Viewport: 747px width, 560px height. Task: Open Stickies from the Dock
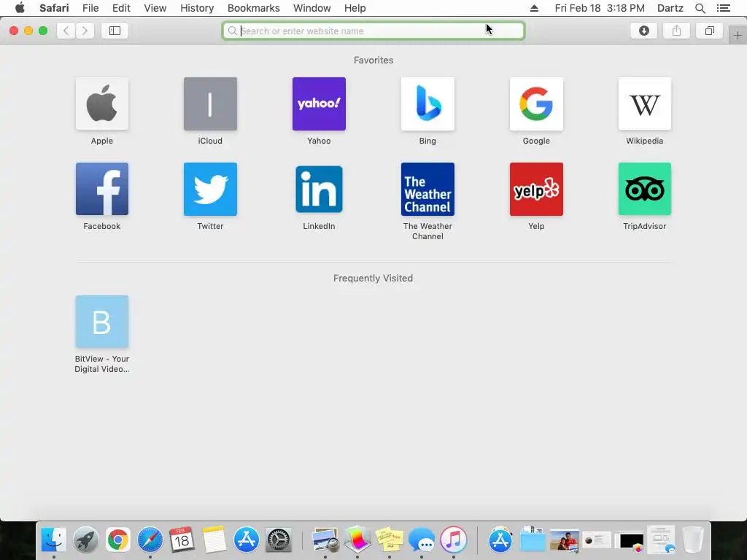(x=390, y=540)
